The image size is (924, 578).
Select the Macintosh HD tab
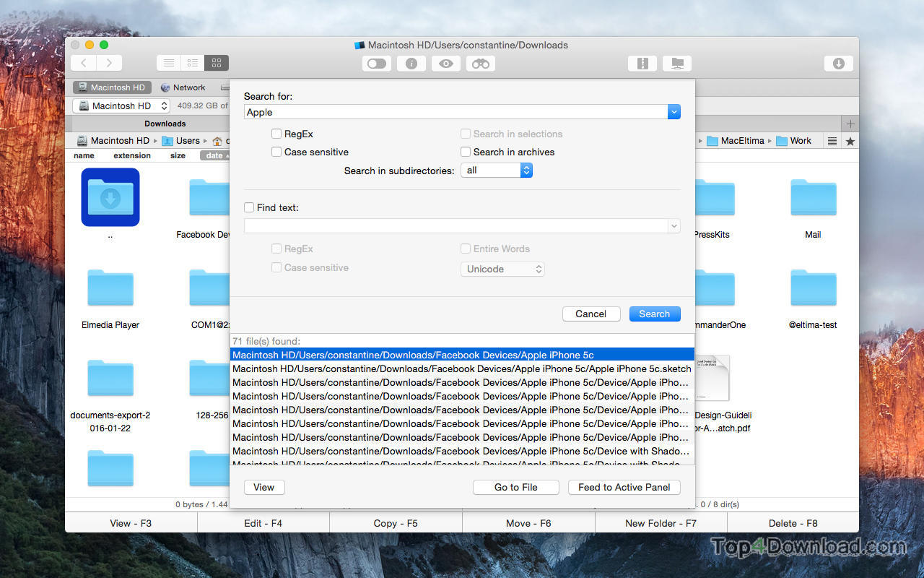tap(112, 87)
